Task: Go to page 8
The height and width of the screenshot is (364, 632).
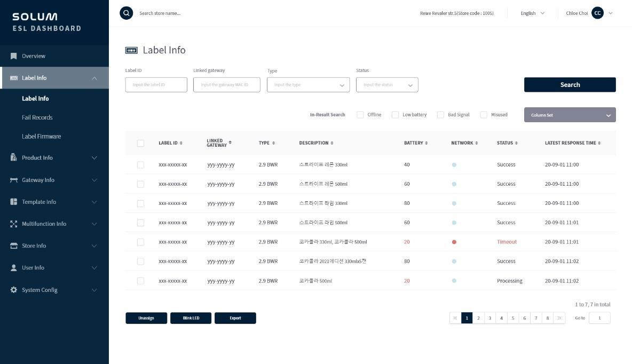Action: (547, 318)
